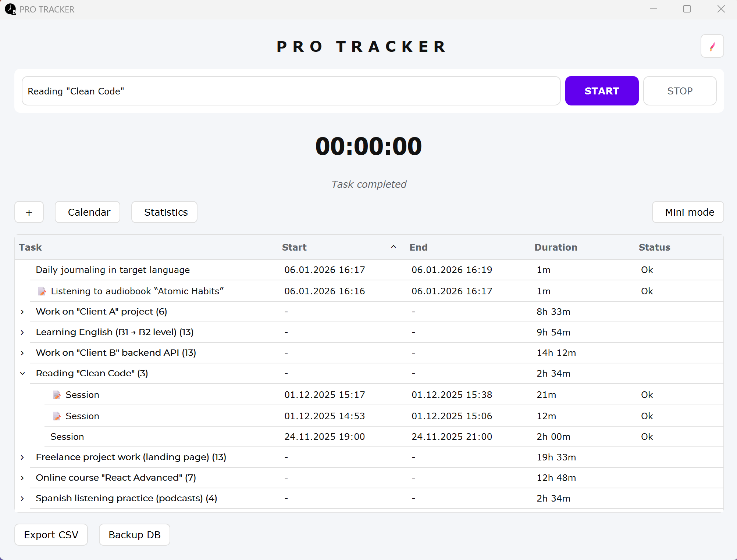
Task: Click the plus icon to add a task
Action: click(29, 212)
